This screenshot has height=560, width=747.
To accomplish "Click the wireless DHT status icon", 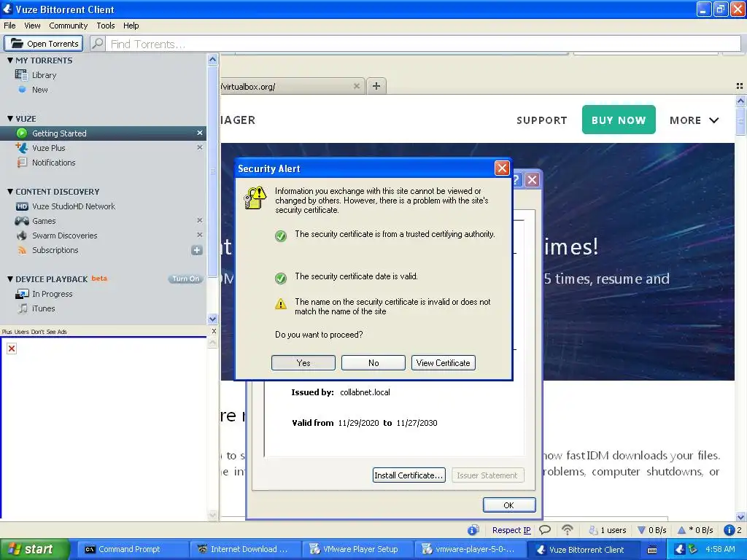I will coord(568,529).
